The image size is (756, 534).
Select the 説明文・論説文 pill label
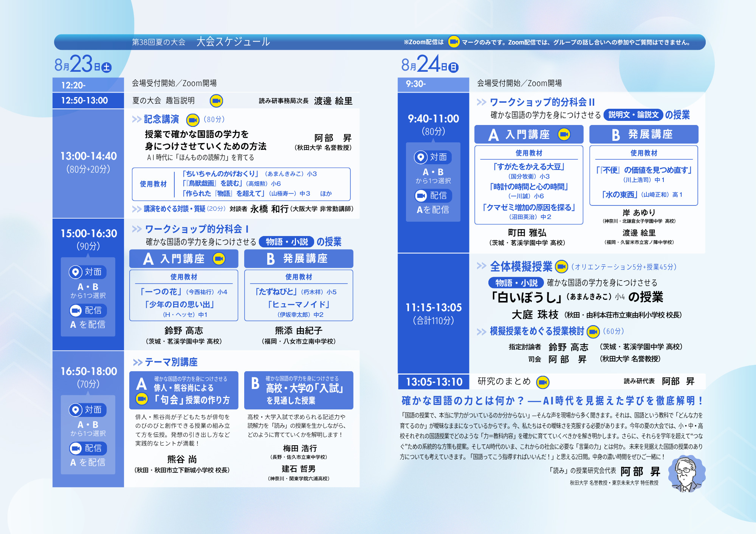(x=634, y=115)
